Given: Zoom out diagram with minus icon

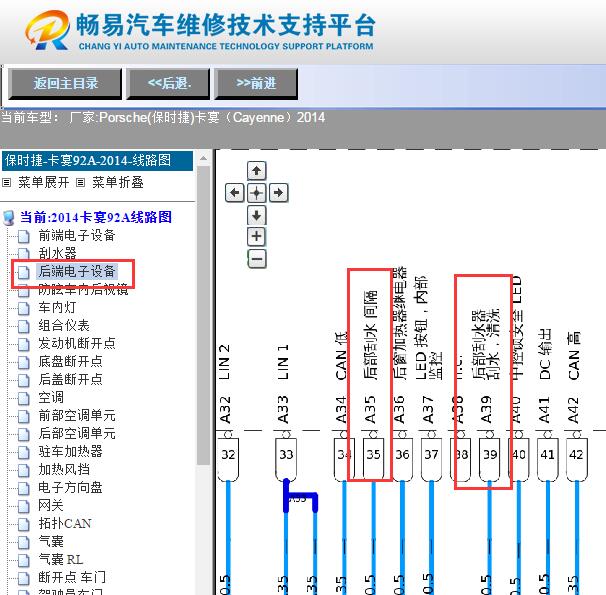Looking at the screenshot, I should click(x=257, y=258).
